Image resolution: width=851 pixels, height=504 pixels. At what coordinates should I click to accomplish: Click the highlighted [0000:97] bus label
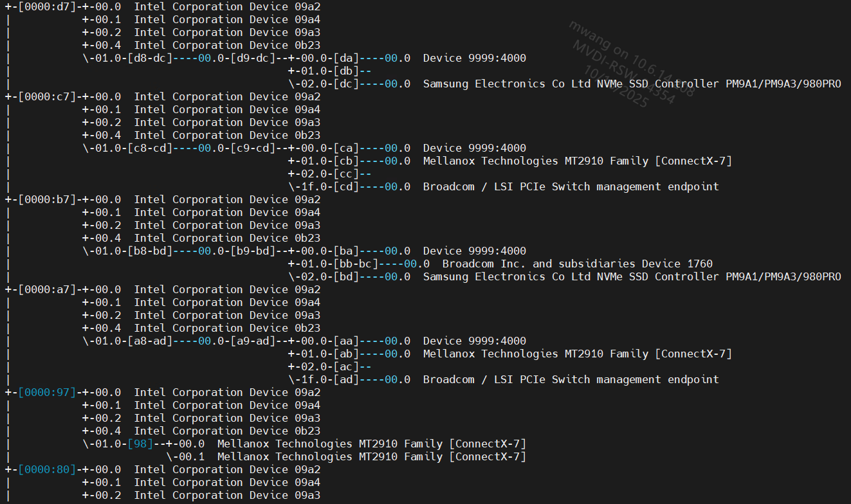(47, 392)
